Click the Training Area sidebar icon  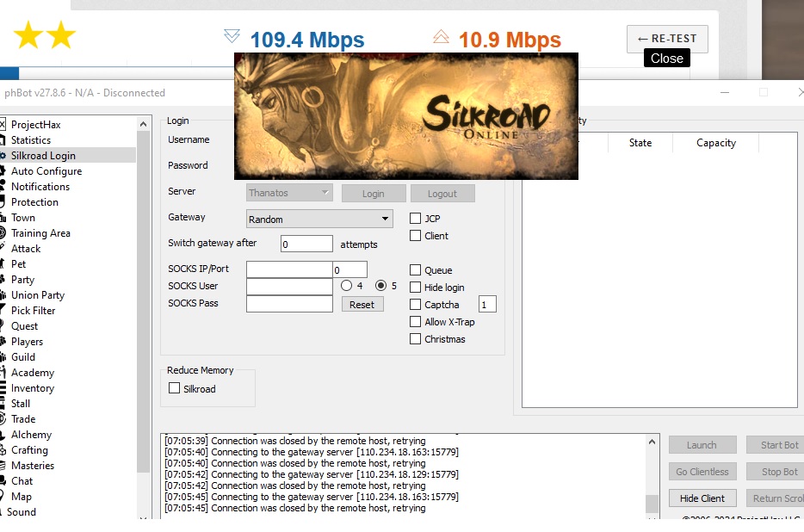click(3, 233)
